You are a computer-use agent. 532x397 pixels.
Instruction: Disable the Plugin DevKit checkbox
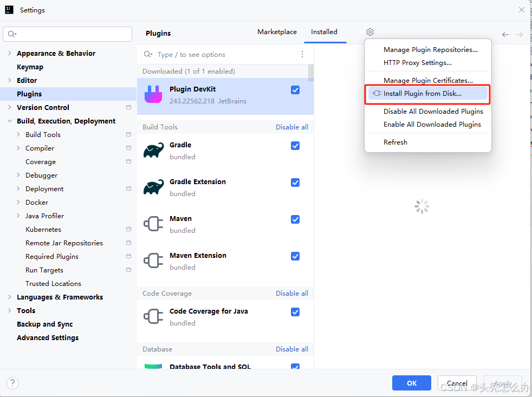point(295,90)
